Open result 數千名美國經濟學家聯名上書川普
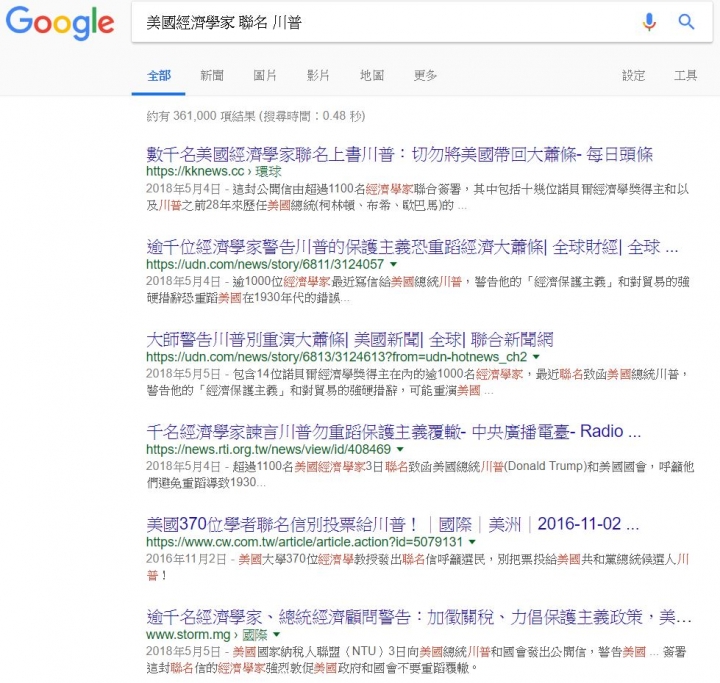 (399, 154)
